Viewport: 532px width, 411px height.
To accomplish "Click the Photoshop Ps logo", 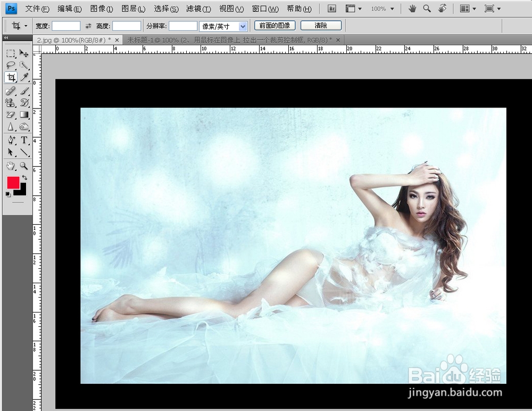I will 11,9.
